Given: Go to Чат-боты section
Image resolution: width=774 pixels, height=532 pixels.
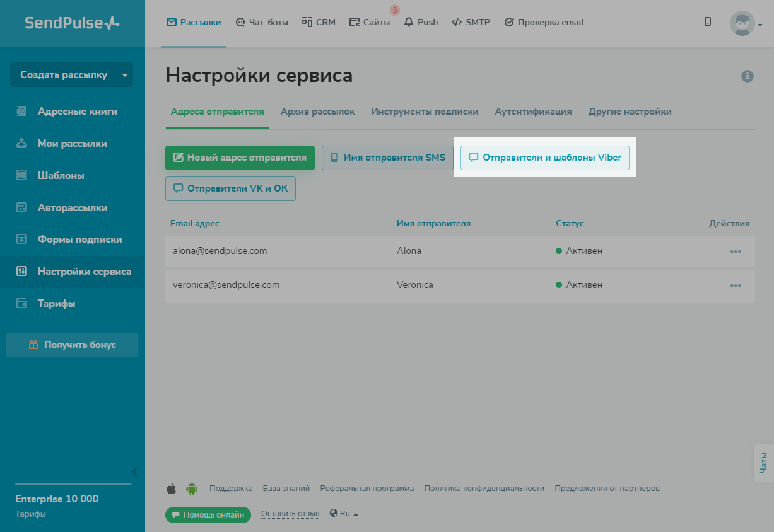Looking at the screenshot, I should (x=262, y=23).
